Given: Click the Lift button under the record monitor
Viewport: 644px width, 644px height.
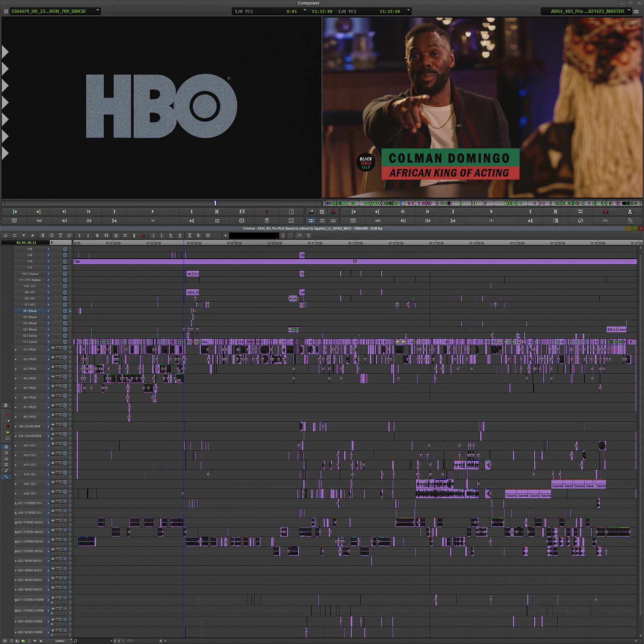Looking at the screenshot, I should point(605,212).
